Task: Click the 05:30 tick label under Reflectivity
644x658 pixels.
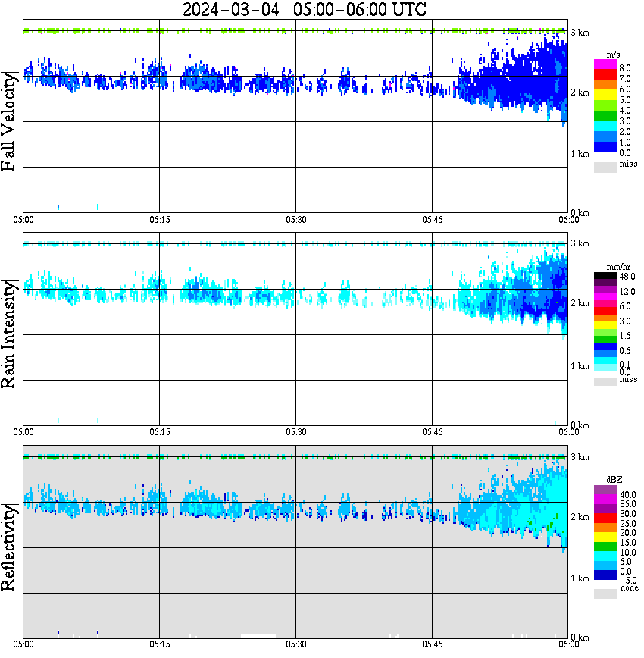Action: (296, 644)
